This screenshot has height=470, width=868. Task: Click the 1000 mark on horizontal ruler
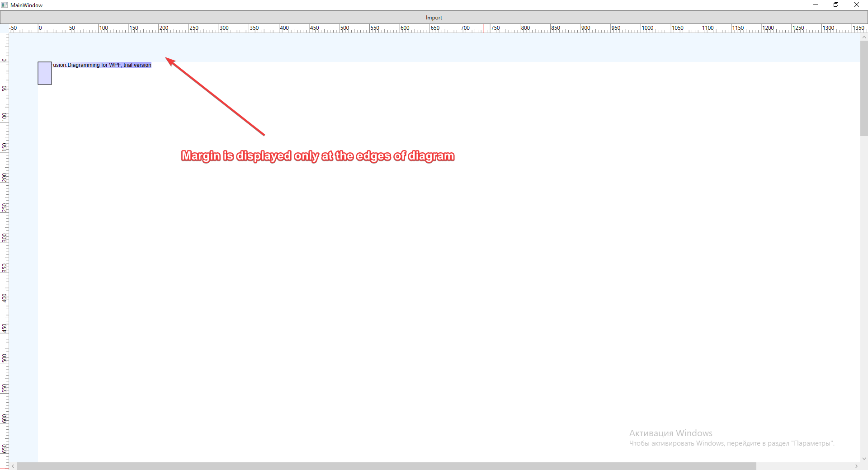click(642, 28)
